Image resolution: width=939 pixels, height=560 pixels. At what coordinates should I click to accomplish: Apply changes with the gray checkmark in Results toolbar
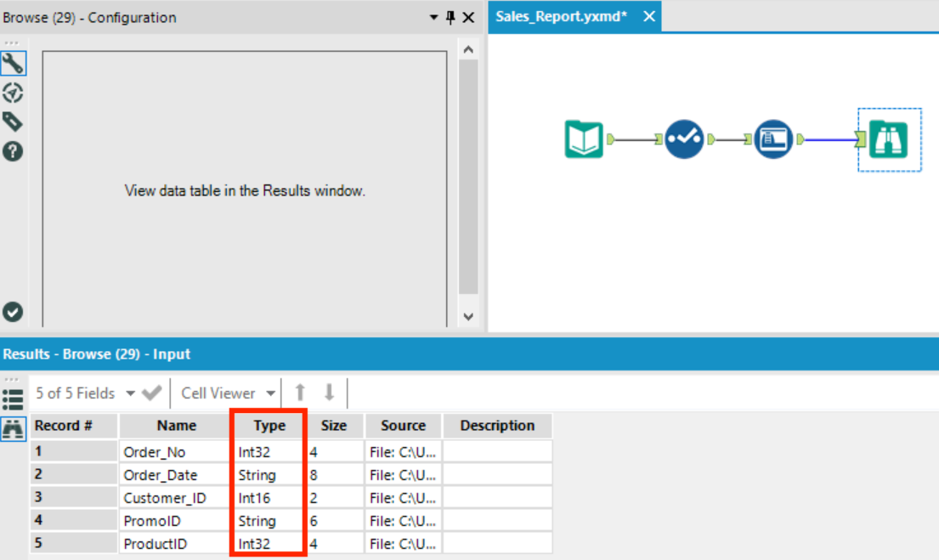(x=150, y=393)
